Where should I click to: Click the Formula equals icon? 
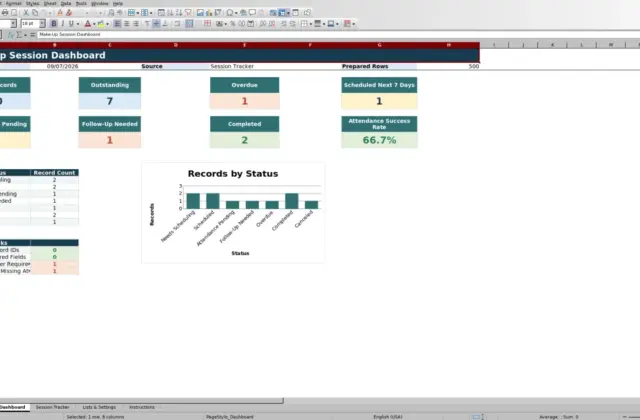pos(32,35)
